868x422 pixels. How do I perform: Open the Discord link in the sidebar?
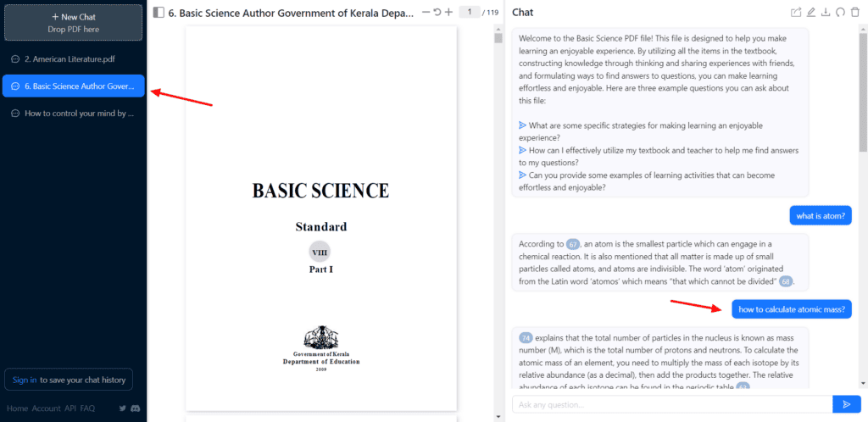pyautogui.click(x=135, y=408)
